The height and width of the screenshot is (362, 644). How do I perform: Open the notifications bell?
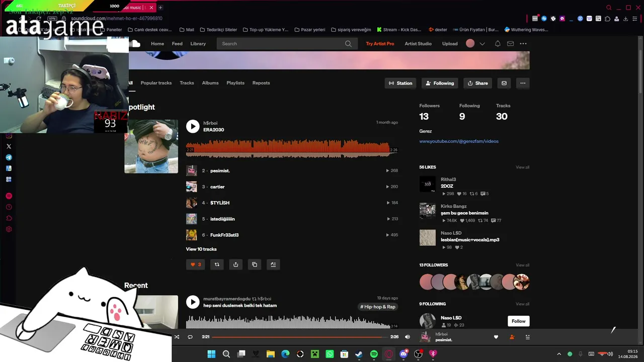click(x=498, y=44)
